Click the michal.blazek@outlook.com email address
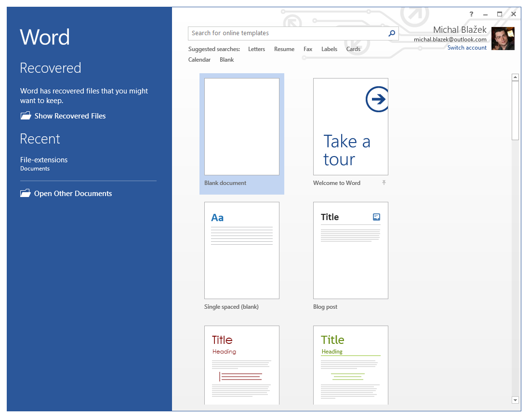This screenshot has width=530, height=420. pos(450,39)
